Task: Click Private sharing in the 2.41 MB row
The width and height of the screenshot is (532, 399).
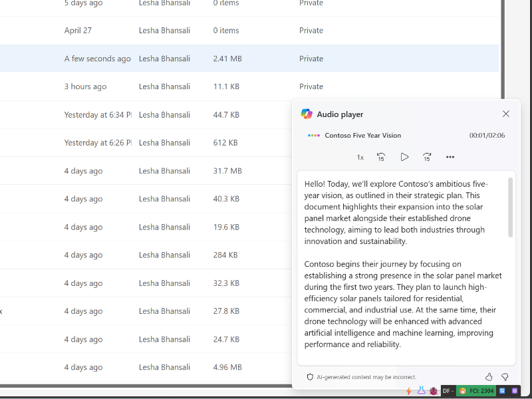Action: 311,59
